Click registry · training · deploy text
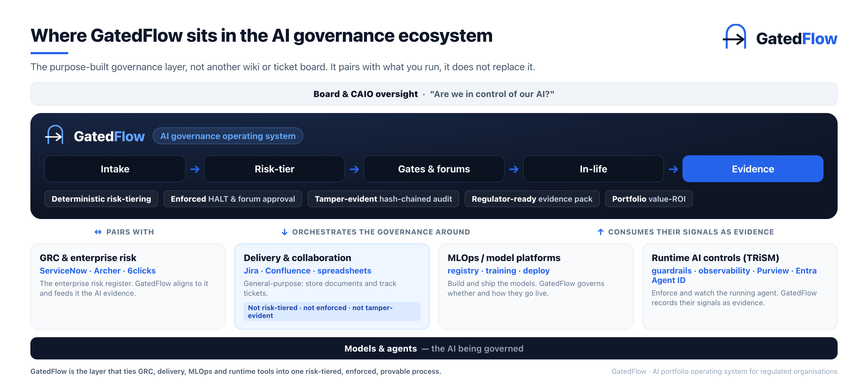868x386 pixels. [498, 271]
